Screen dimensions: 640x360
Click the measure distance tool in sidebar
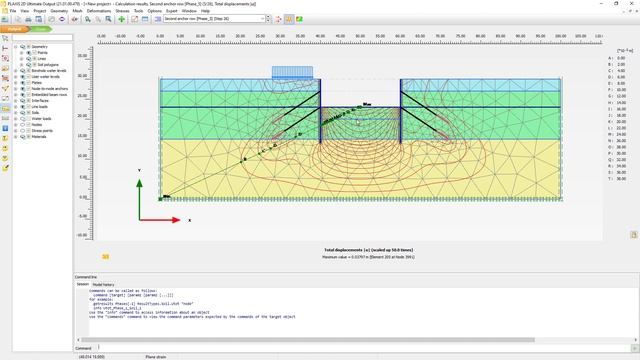click(x=5, y=49)
